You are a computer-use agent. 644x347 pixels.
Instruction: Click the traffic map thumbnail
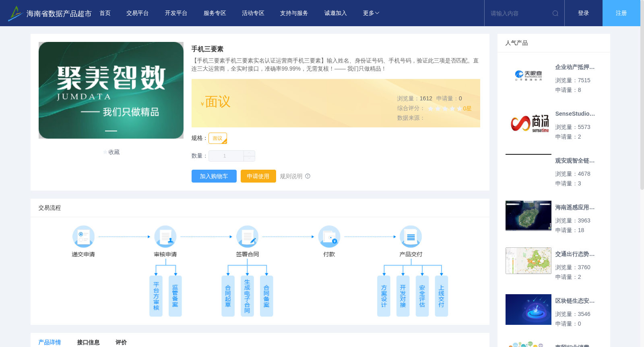coord(528,261)
